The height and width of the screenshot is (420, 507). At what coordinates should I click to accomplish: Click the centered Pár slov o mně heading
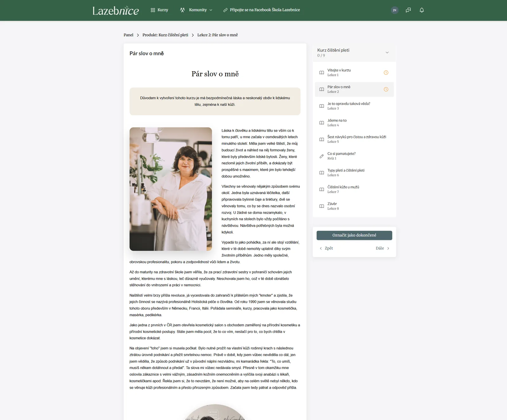pos(215,74)
